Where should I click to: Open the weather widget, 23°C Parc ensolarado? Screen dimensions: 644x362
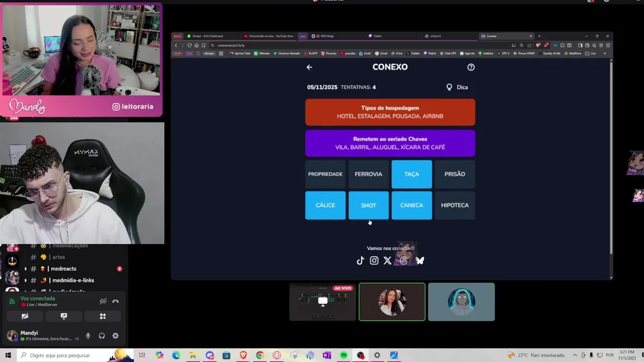tap(536, 355)
